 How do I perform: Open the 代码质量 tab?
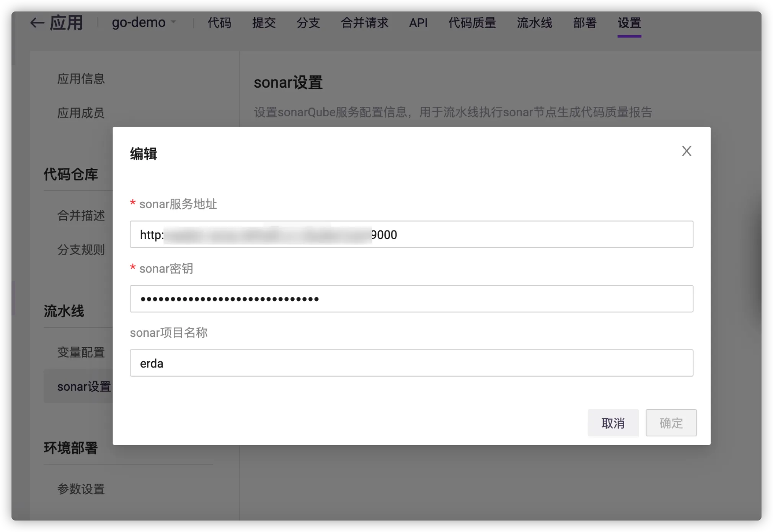point(472,23)
